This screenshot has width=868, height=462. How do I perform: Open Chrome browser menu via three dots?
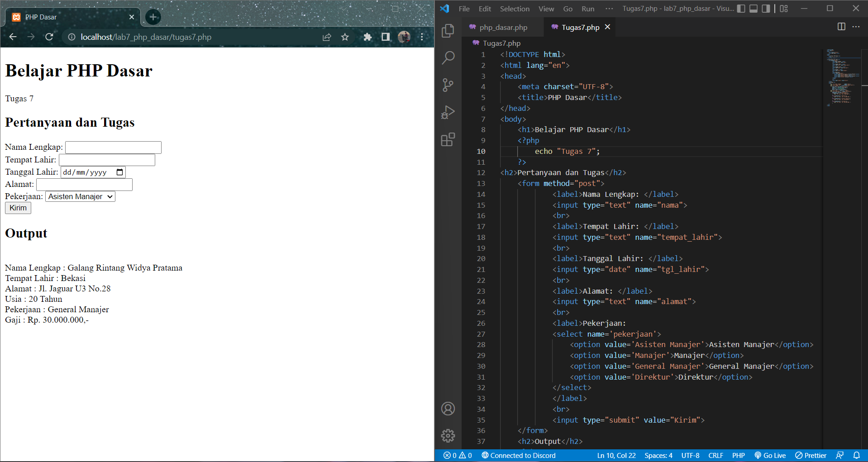tap(422, 37)
